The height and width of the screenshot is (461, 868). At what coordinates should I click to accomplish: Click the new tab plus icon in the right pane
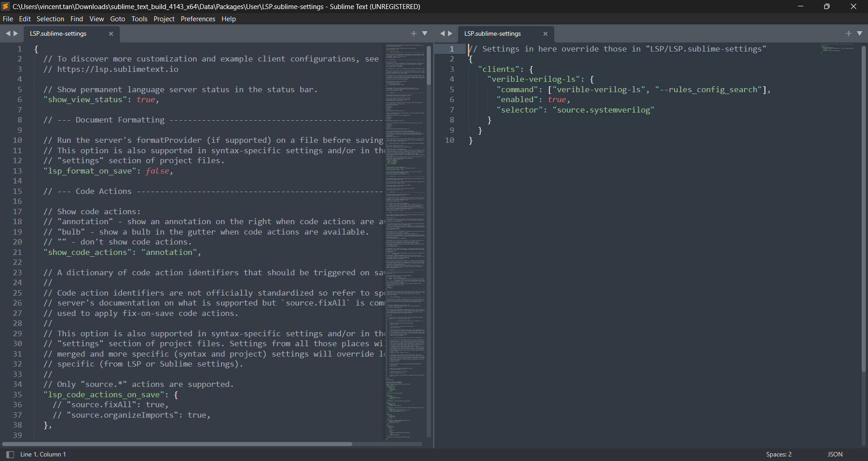click(x=849, y=33)
